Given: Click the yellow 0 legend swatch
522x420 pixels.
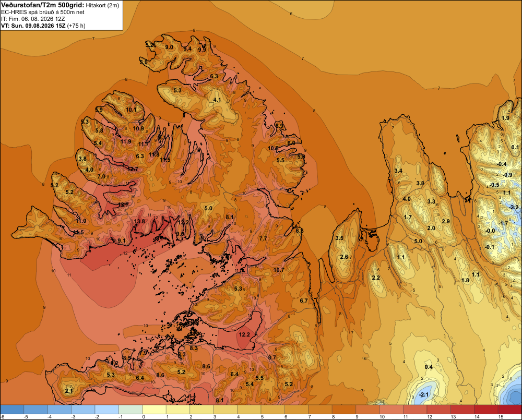Looking at the screenshot, I should click(154, 410).
